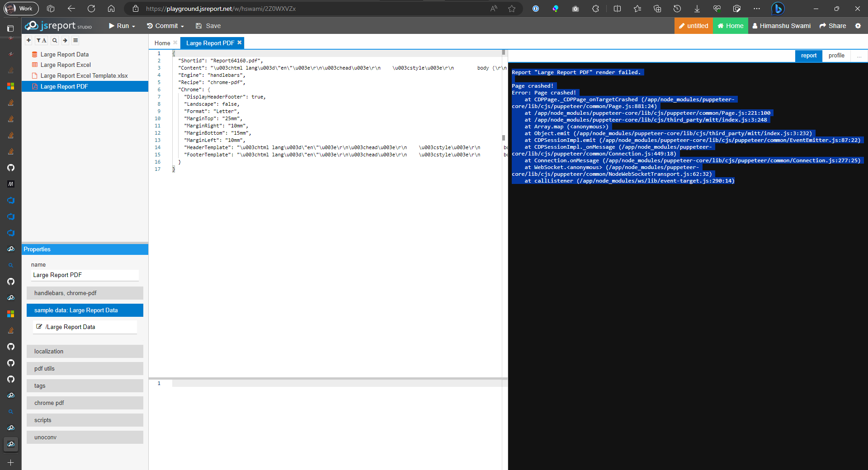Open the entity name filter icon
The height and width of the screenshot is (470, 868).
[42, 40]
